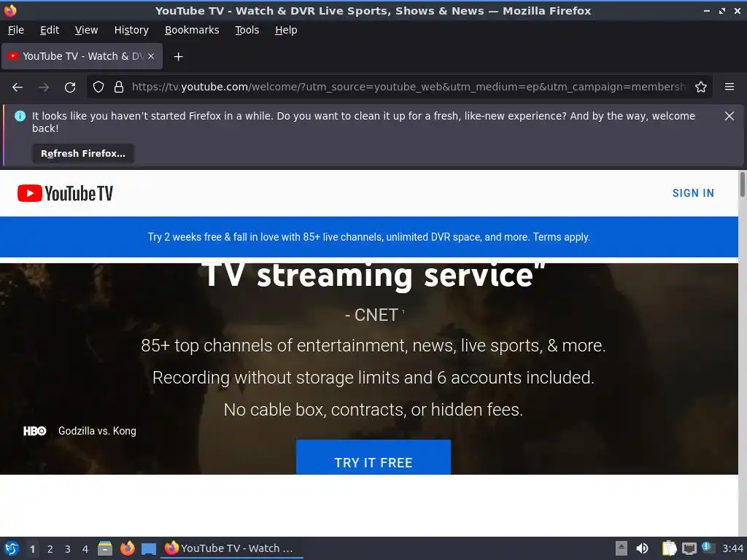Click the YouTube TV logo

point(65,193)
